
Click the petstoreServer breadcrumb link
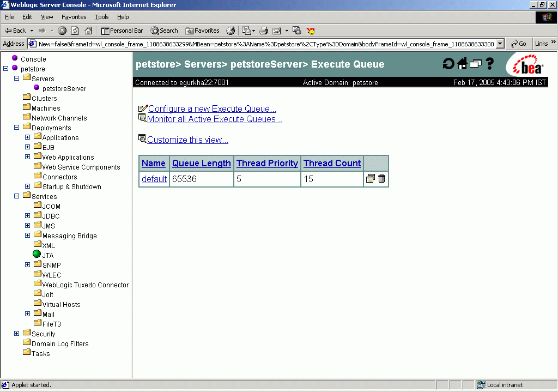pyautogui.click(x=266, y=64)
